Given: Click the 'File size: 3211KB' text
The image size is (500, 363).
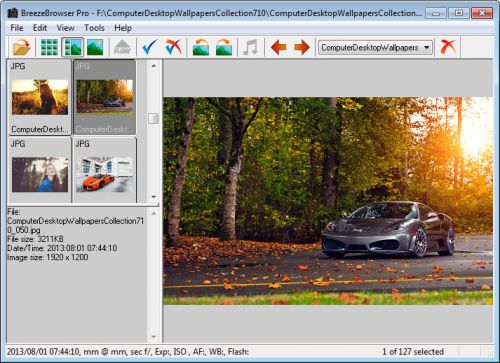Looking at the screenshot, I should coord(35,239).
